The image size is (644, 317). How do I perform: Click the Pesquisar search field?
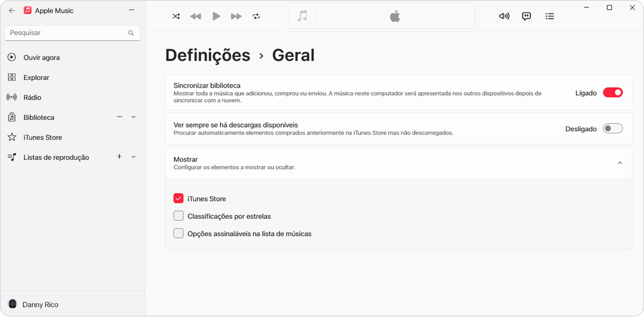(64, 33)
